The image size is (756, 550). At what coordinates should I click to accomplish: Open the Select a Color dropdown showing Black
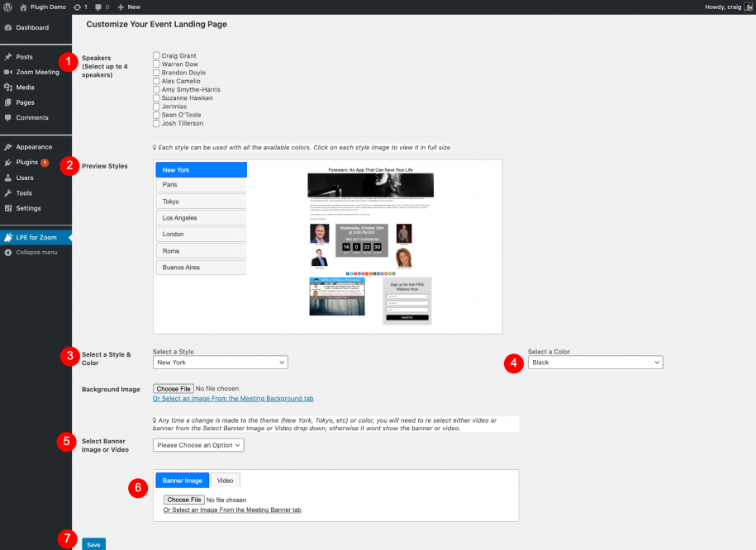(595, 362)
